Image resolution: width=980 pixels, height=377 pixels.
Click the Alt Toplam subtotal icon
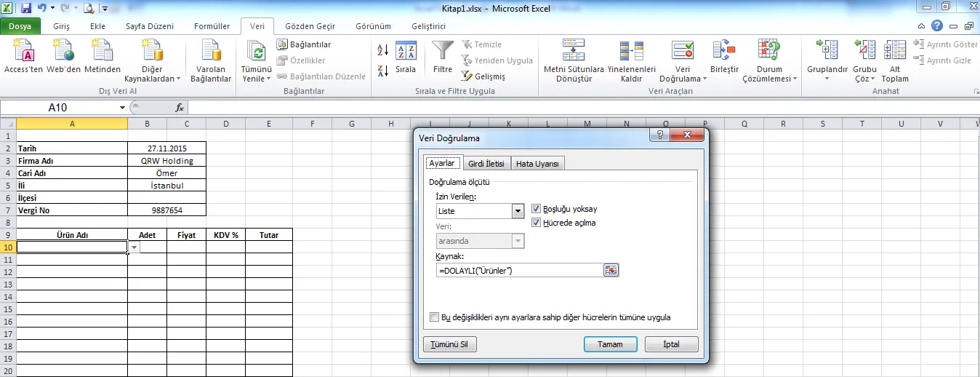[895, 51]
